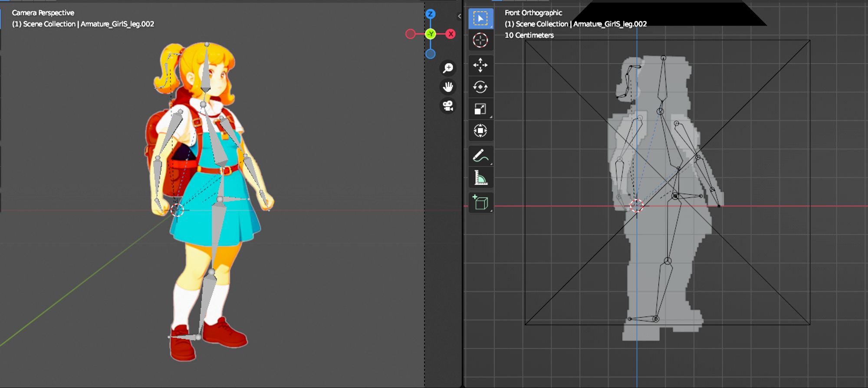Image resolution: width=868 pixels, height=388 pixels.
Task: Click the red X axis on the gizmo
Action: 451,34
